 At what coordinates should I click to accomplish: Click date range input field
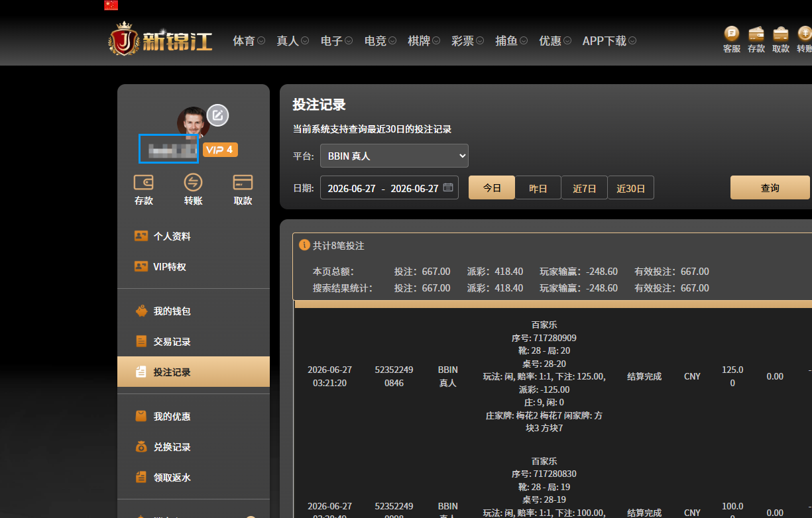tap(389, 187)
